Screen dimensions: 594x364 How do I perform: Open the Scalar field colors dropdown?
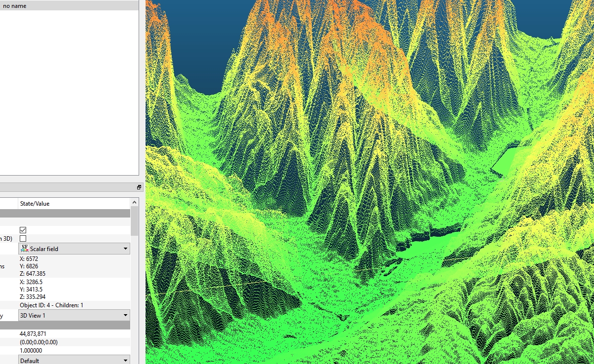pos(74,249)
